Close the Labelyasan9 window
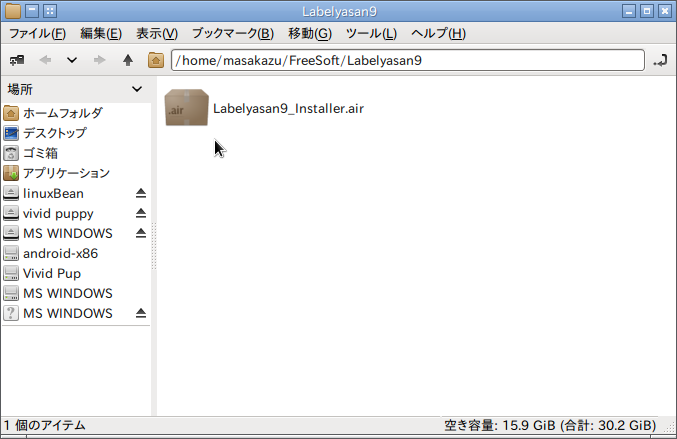Viewport: 677px width, 439px height. point(665,11)
